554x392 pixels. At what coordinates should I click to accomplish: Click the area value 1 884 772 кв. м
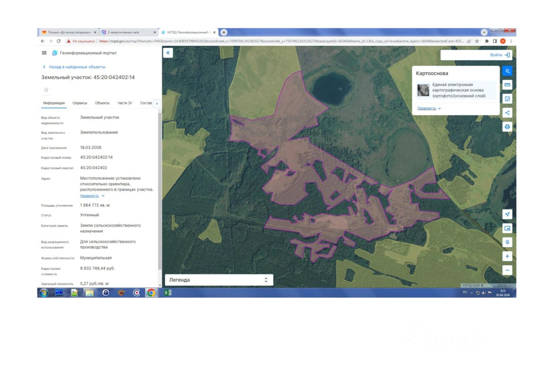click(95, 205)
